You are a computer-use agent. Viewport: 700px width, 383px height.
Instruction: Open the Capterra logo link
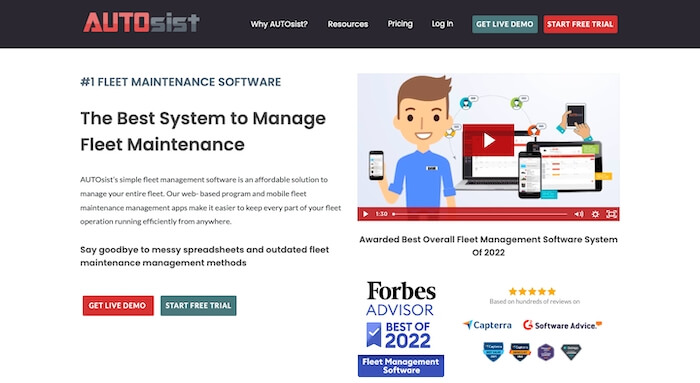[488, 325]
